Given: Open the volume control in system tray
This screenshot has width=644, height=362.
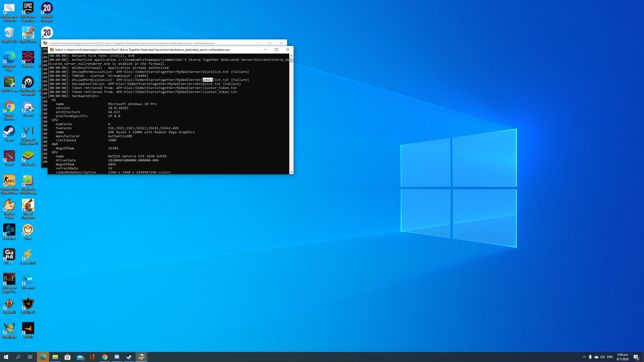Looking at the screenshot, I should pyautogui.click(x=602, y=357).
